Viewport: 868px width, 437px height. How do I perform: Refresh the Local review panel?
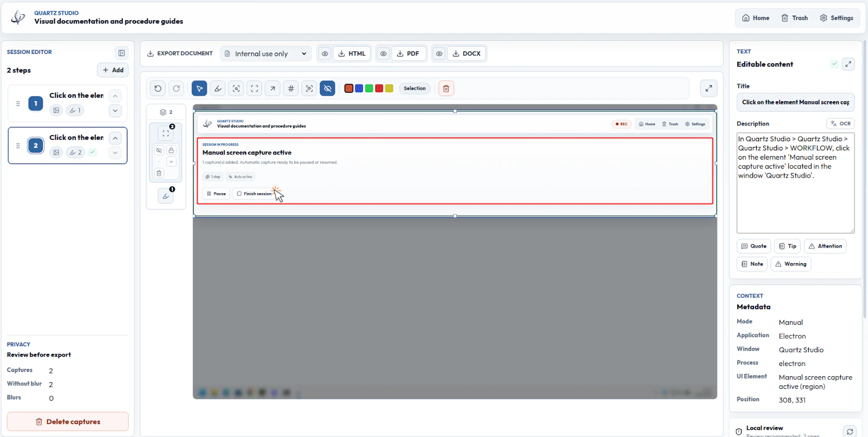click(x=850, y=432)
